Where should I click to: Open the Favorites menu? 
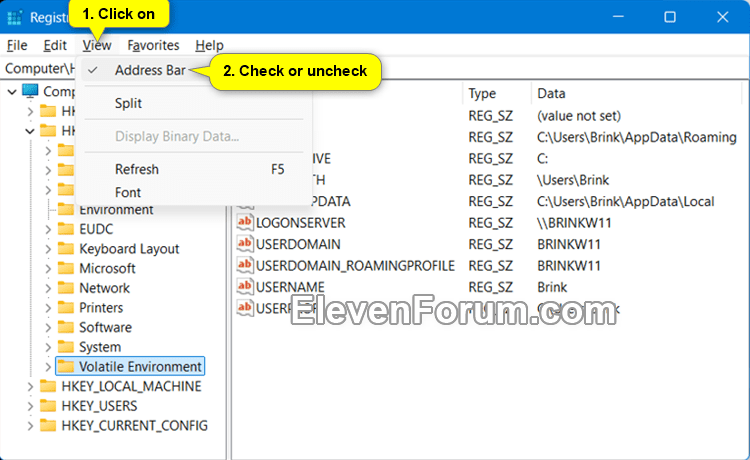click(x=153, y=45)
